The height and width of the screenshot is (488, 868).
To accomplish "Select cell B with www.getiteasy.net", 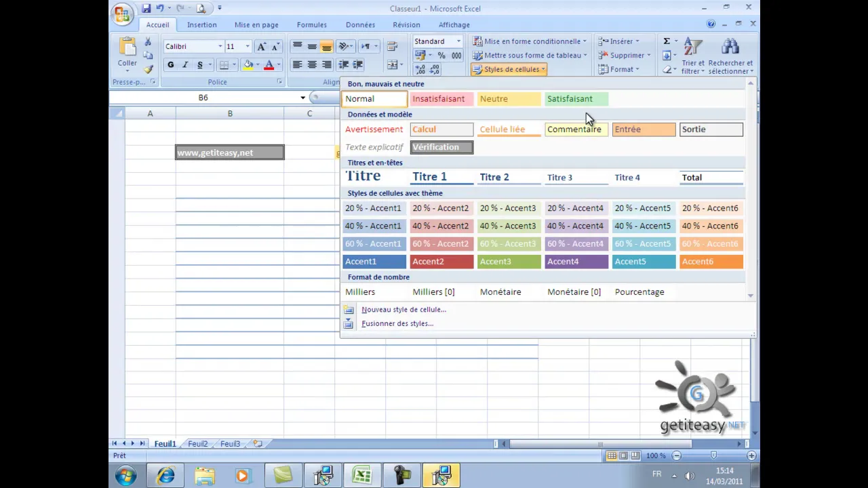I will tap(230, 152).
